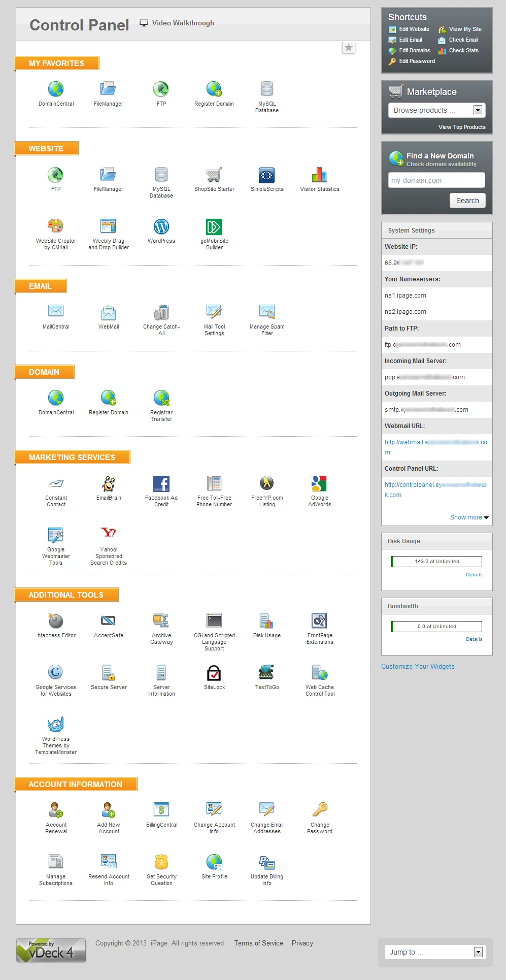The image size is (506, 980).
Task: Open the Customize Your Widgets link
Action: pyautogui.click(x=418, y=667)
